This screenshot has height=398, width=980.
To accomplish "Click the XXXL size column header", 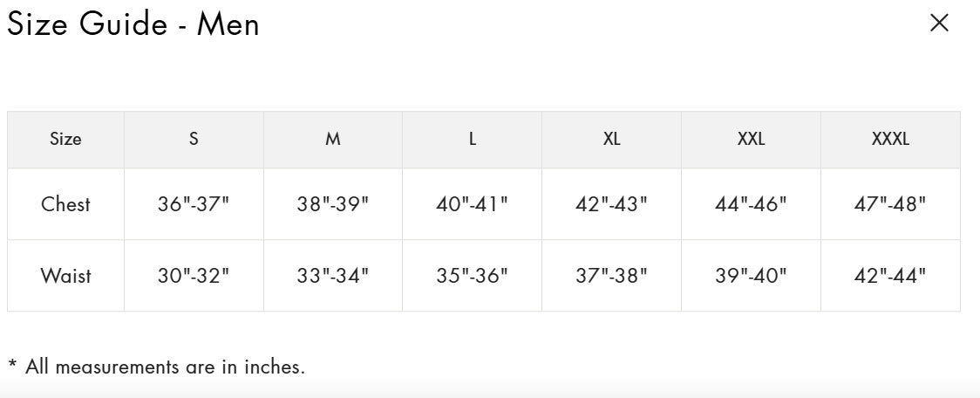I will (x=890, y=139).
